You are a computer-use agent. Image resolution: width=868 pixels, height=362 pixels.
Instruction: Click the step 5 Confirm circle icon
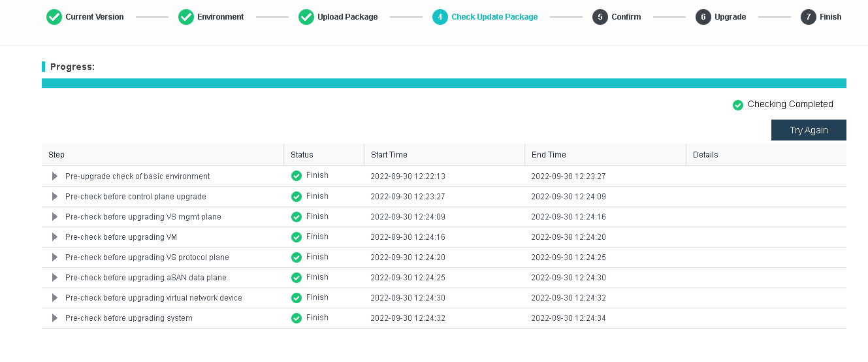click(600, 17)
